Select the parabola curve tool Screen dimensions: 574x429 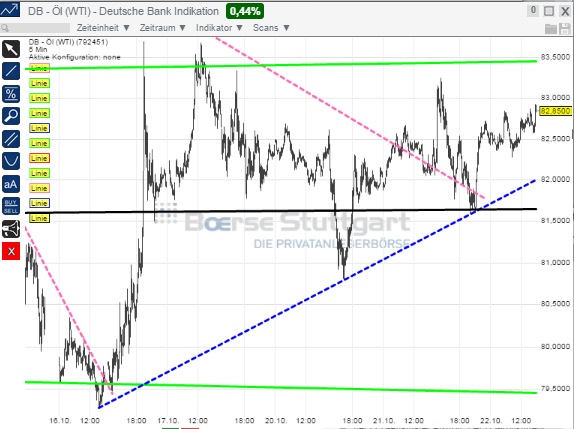tap(11, 161)
